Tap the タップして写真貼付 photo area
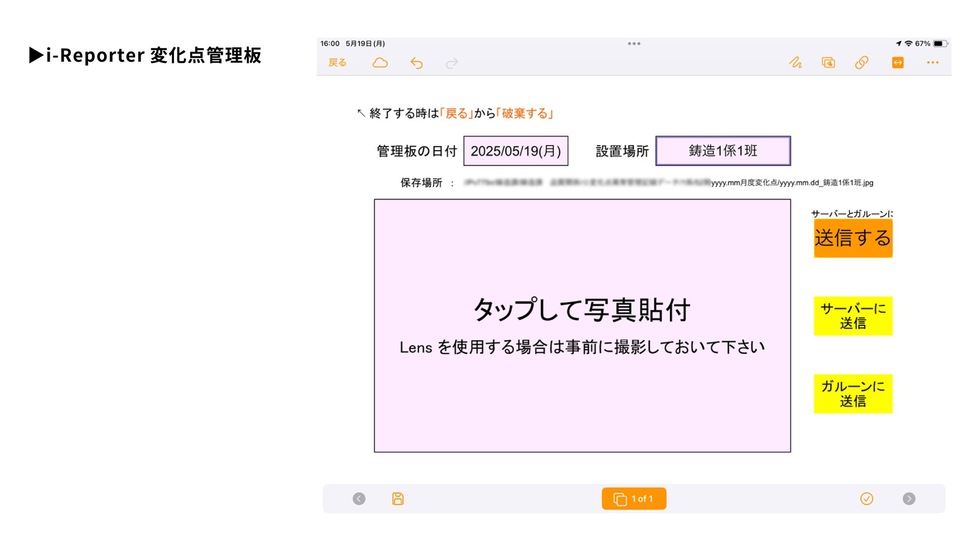Image resolution: width=980 pixels, height=551 pixels. [582, 325]
